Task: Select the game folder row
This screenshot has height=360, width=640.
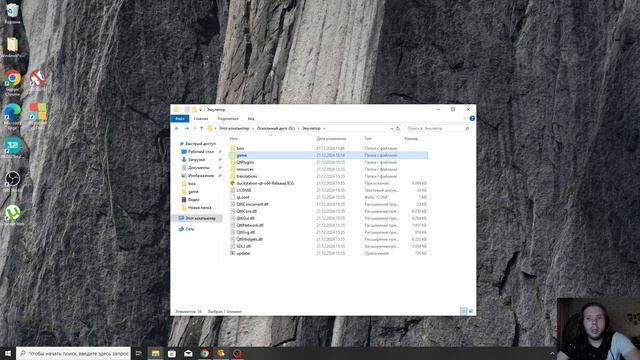Action: tap(329, 155)
